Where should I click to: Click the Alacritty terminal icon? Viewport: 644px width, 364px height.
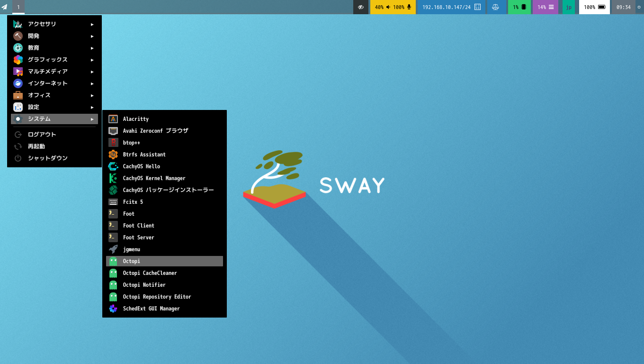coord(113,119)
